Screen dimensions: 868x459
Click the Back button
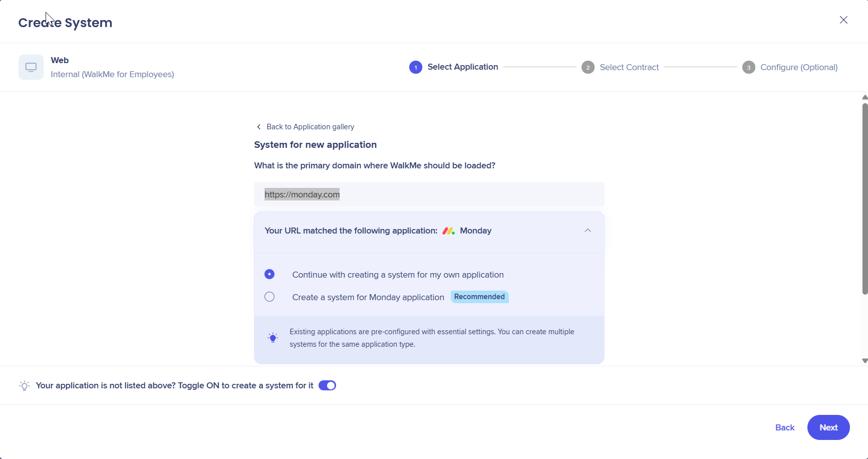pos(784,427)
